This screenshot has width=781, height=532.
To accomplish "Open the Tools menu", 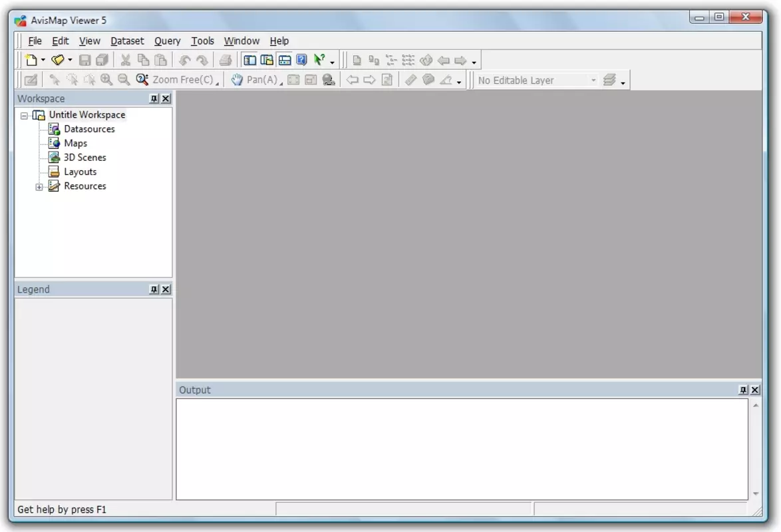I will pos(203,41).
